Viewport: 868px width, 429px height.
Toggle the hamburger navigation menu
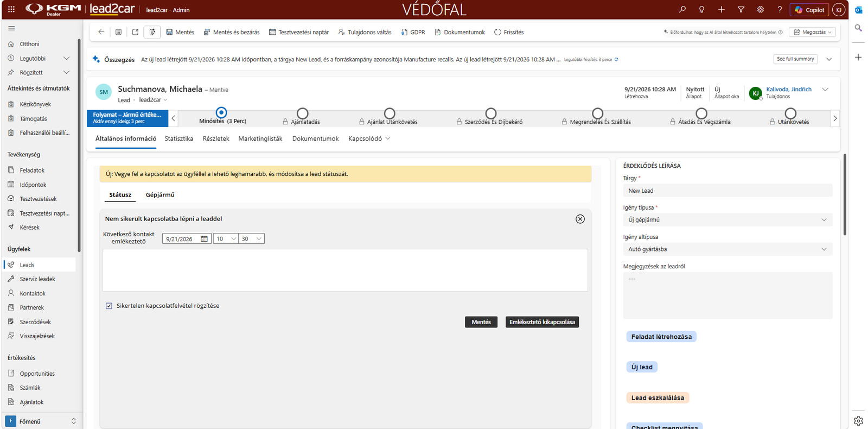(x=11, y=28)
